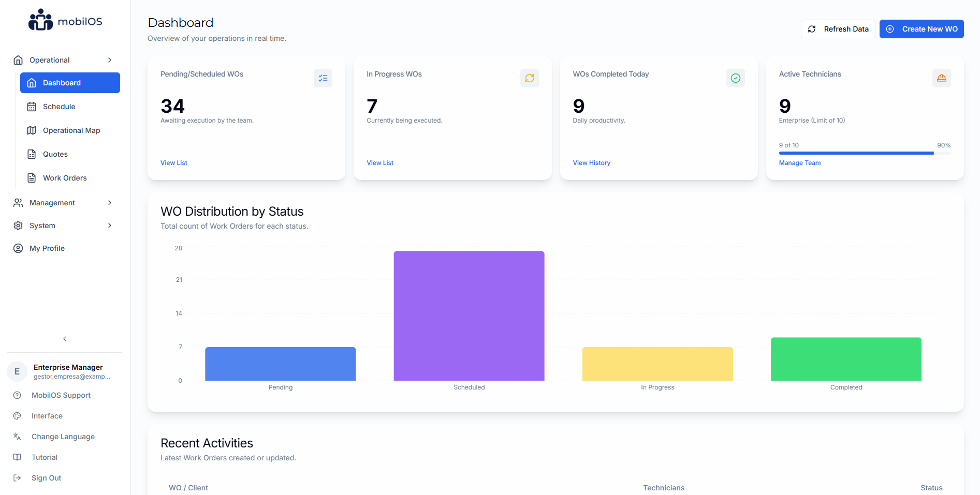Click the mobilOS logo icon

click(x=41, y=20)
